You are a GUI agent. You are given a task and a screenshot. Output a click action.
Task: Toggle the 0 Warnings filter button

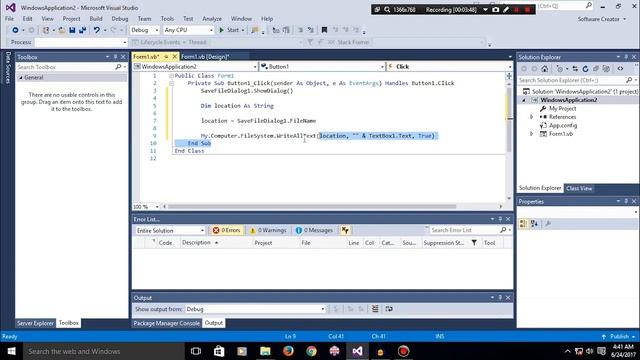(x=268, y=230)
